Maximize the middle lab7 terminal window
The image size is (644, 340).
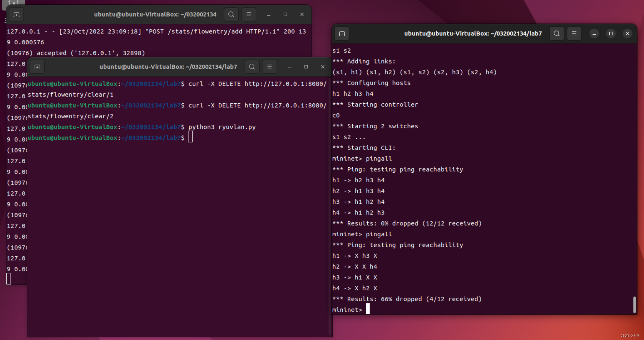[x=306, y=67]
